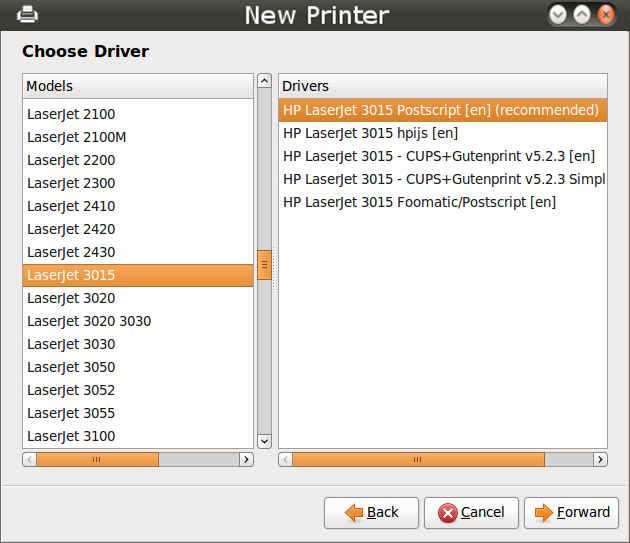Select LaserJet 2410 model
The width and height of the screenshot is (630, 543).
coord(138,206)
